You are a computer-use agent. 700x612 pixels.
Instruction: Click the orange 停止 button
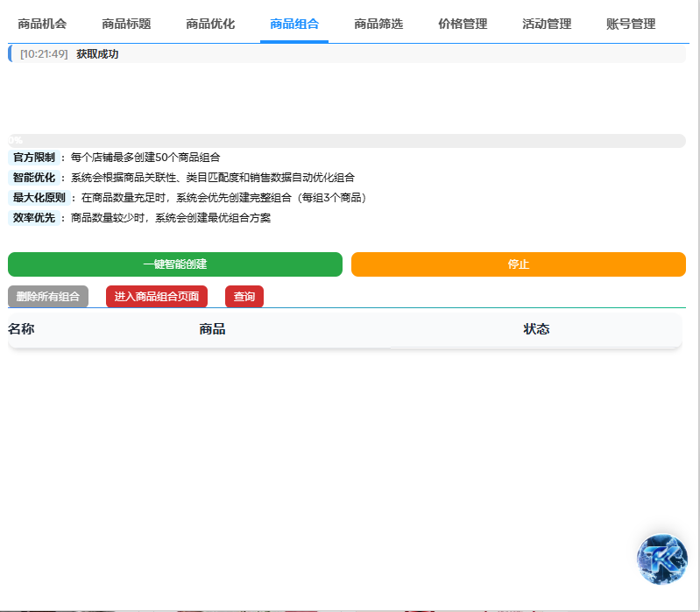click(x=519, y=264)
